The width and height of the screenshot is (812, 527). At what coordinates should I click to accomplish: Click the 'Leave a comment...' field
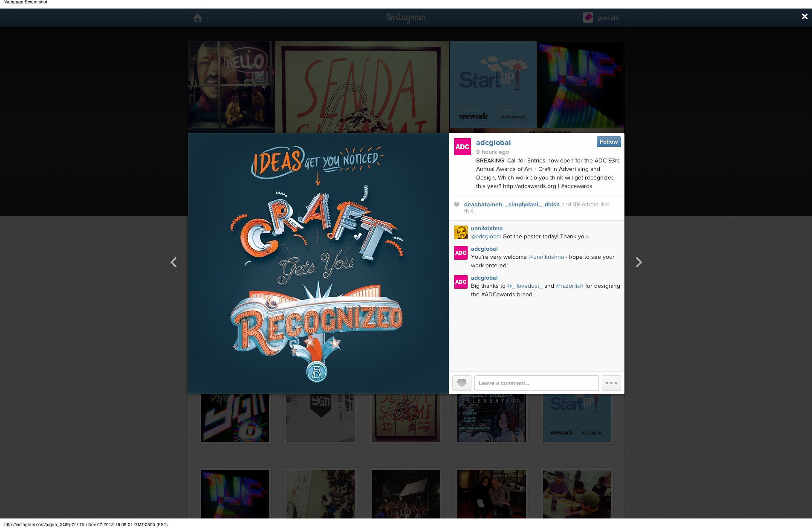[537, 383]
